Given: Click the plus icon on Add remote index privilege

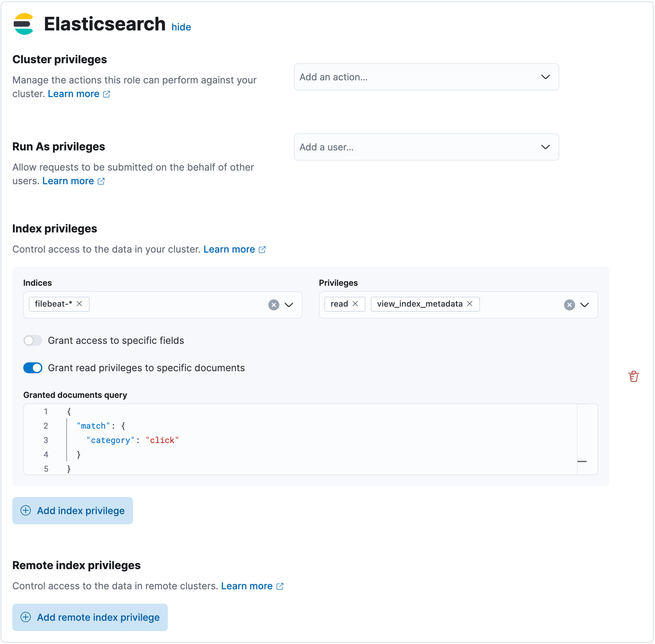Looking at the screenshot, I should pyautogui.click(x=26, y=617).
